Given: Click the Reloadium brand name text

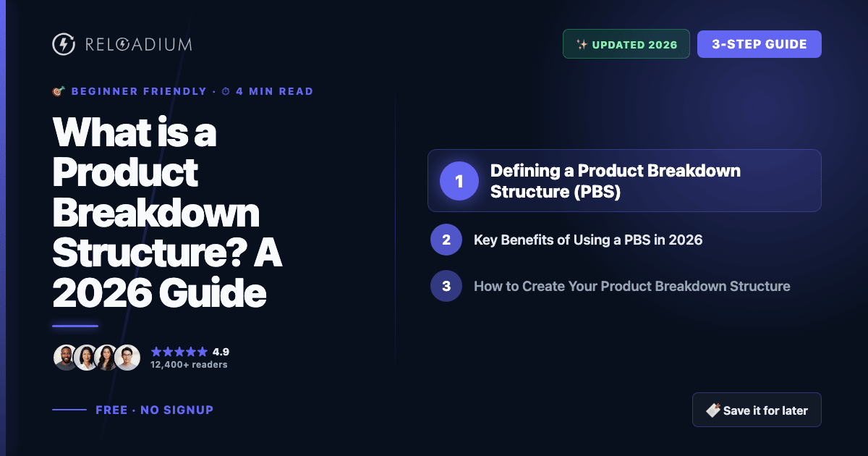Looking at the screenshot, I should click(137, 44).
